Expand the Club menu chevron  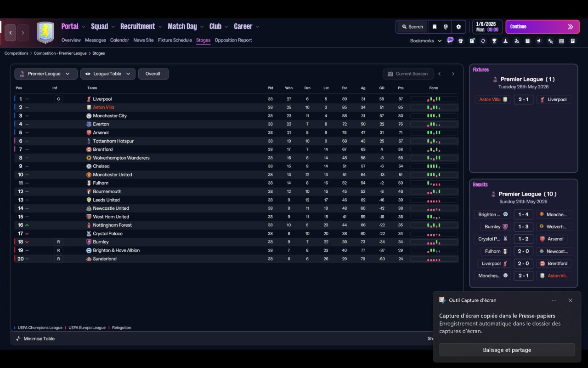coord(226,27)
